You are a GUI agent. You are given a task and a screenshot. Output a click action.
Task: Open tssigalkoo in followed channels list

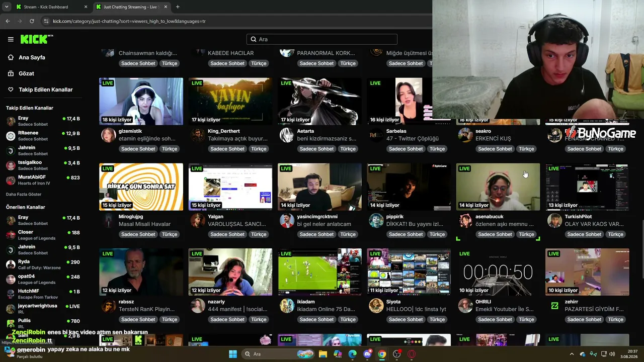[x=43, y=165]
